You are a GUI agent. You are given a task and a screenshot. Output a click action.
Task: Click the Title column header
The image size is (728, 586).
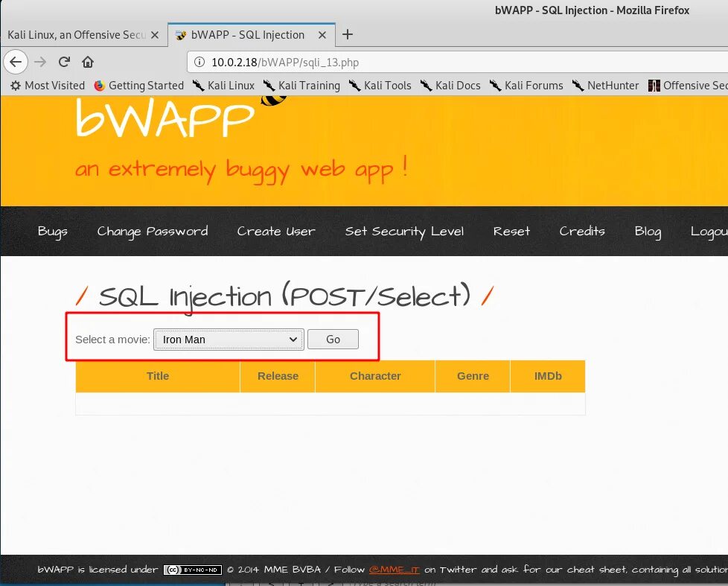158,376
